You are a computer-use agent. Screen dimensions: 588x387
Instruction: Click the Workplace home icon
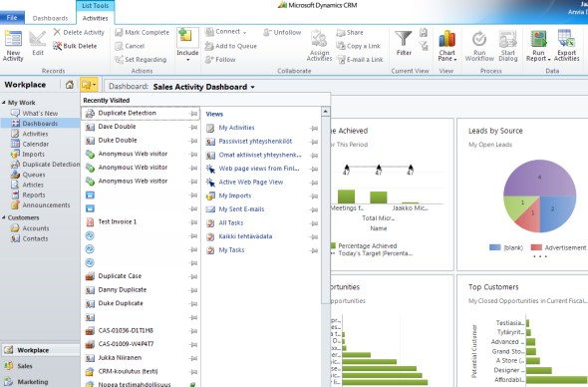coord(70,85)
